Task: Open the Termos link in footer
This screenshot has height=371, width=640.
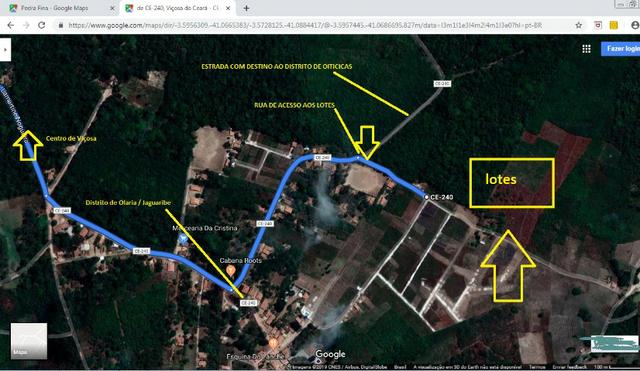Action: (537, 367)
